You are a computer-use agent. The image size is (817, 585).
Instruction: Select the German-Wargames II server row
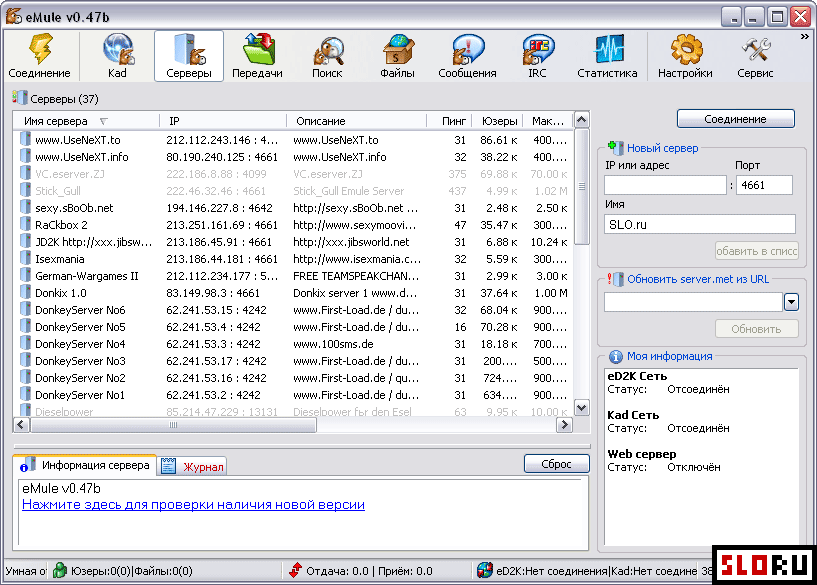pos(293,276)
